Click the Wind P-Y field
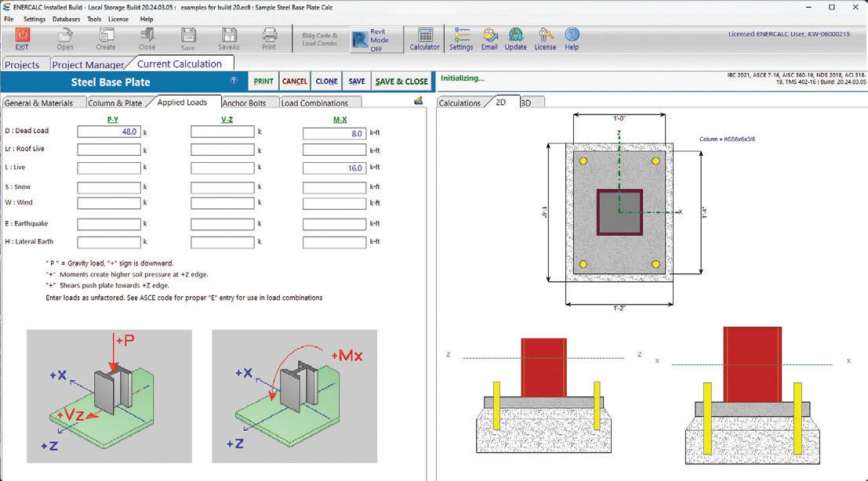The image size is (868, 481). click(x=109, y=203)
